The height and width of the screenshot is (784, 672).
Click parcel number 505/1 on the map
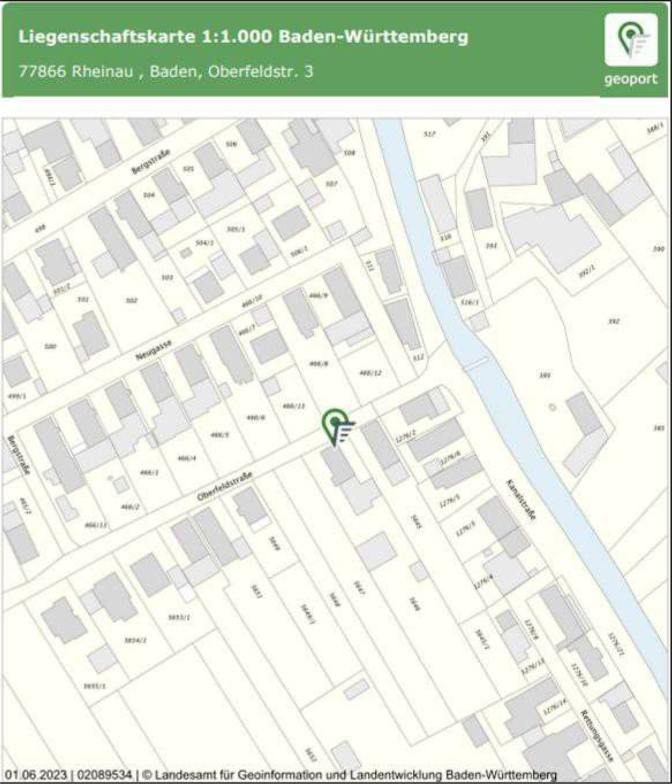[236, 229]
